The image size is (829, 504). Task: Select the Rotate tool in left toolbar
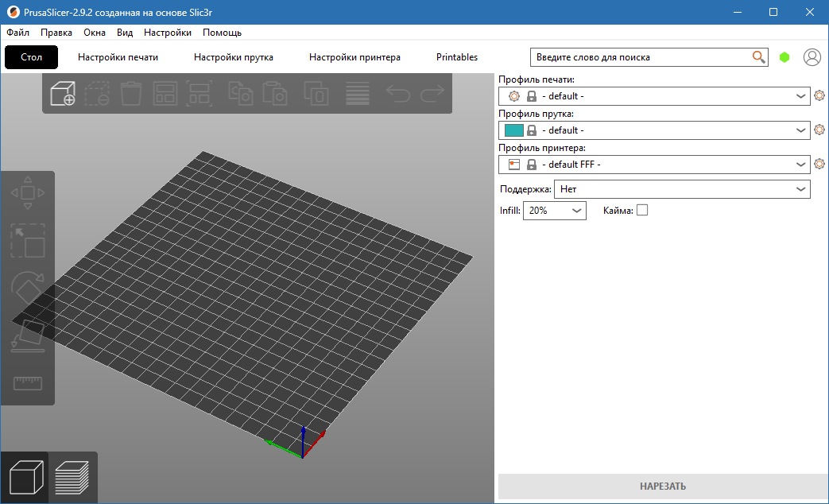28,289
